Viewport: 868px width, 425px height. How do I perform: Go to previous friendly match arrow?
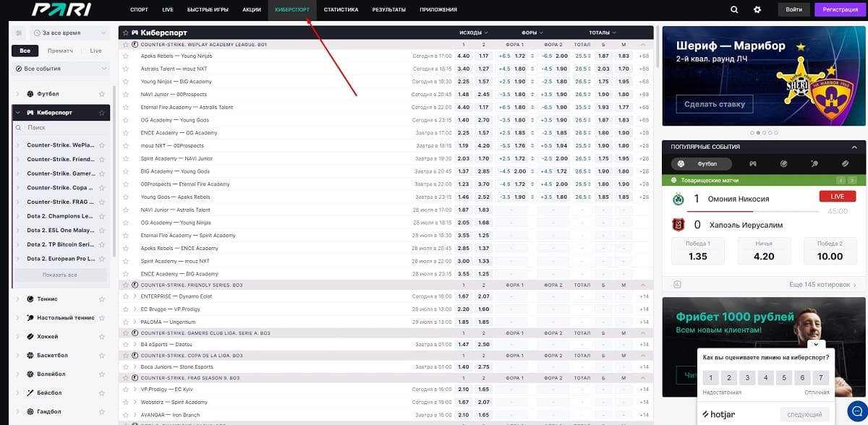(841, 179)
